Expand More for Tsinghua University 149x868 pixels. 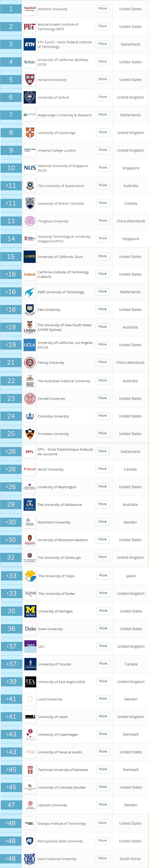(103, 221)
